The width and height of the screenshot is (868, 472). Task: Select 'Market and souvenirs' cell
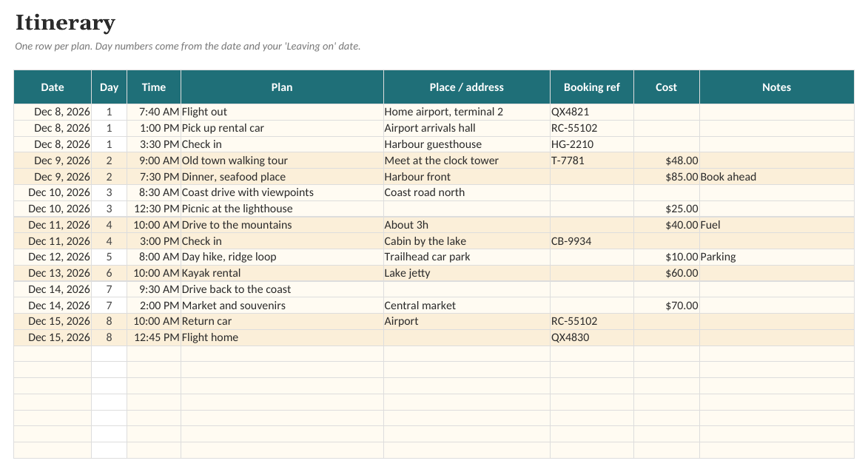(282, 306)
